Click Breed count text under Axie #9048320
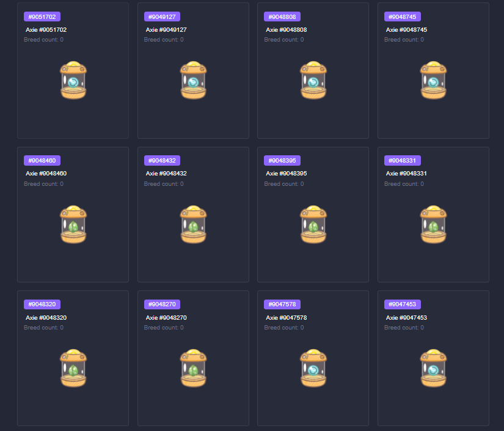The height and width of the screenshot is (431, 504). pos(44,328)
